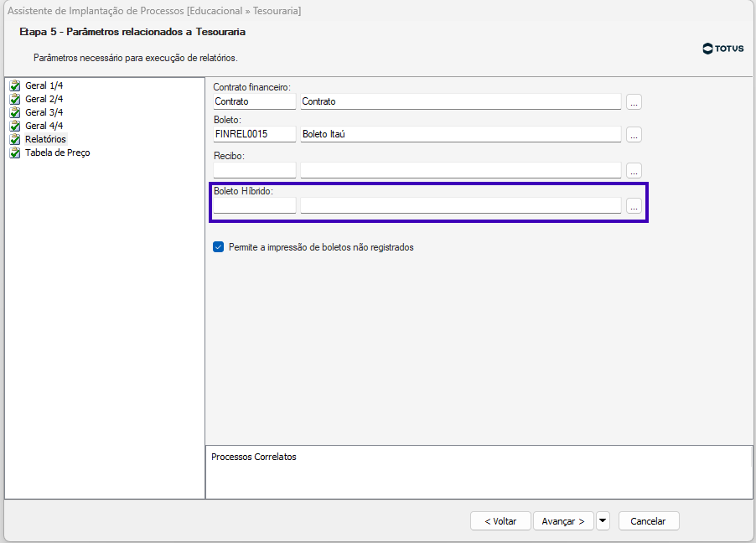756x543 pixels.
Task: Click the checkmark icon beside Geral 4/4
Action: (14, 126)
